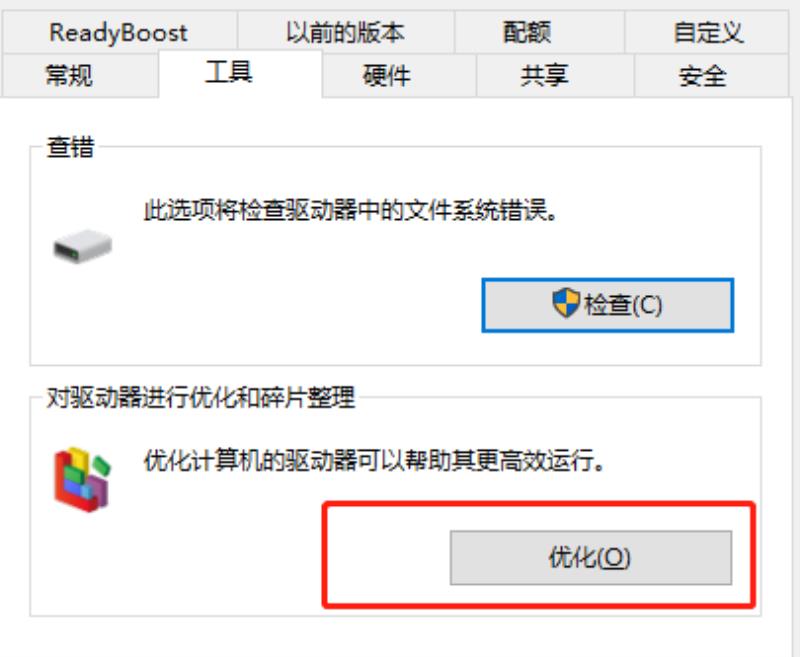The height and width of the screenshot is (657, 800).
Task: Click the 对驱动器进行优化和碎片整理 group label
Action: coord(201,397)
